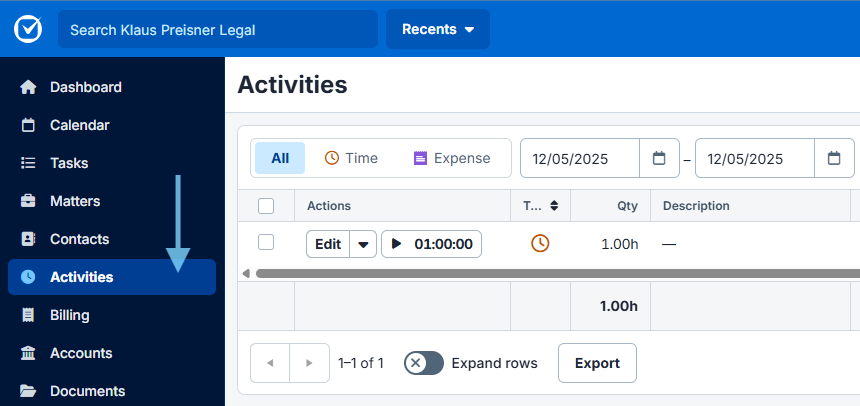Click the Clio checkmark logo icon

[x=28, y=29]
